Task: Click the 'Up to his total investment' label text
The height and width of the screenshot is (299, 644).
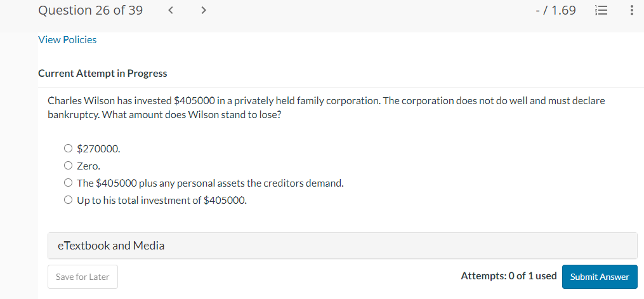Action: (x=162, y=201)
